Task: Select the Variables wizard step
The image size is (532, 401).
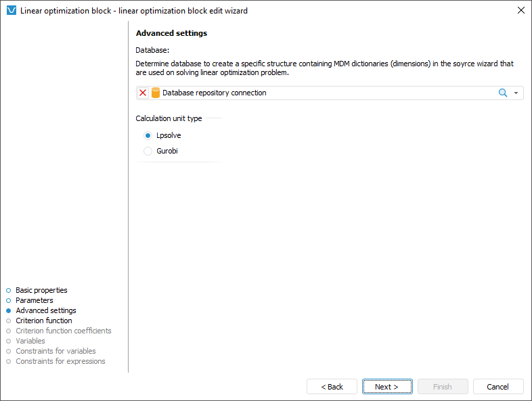Action: point(30,341)
